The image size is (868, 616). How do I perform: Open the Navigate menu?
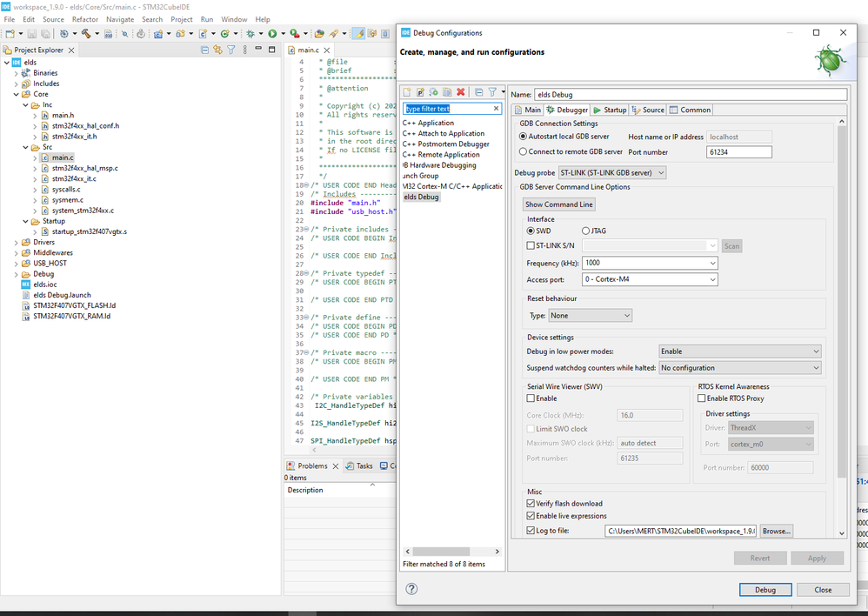120,19
